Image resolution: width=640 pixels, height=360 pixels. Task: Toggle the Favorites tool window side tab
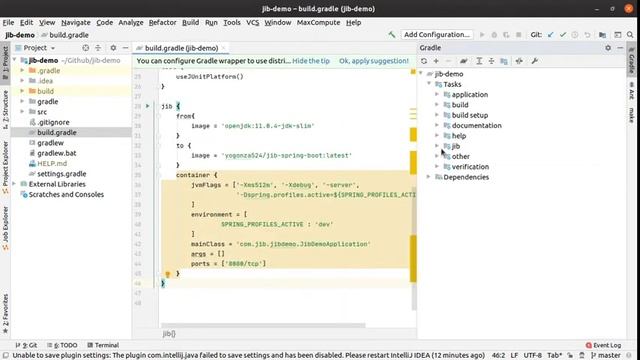click(5, 313)
